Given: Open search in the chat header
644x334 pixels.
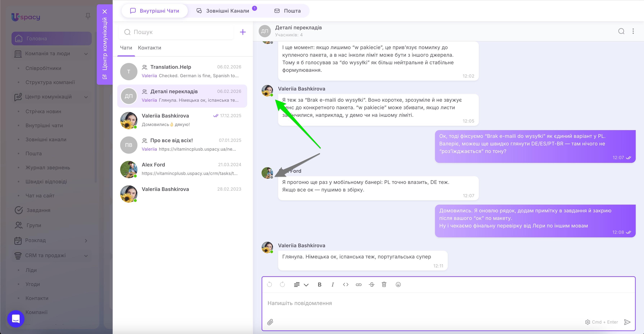Looking at the screenshot, I should (621, 31).
